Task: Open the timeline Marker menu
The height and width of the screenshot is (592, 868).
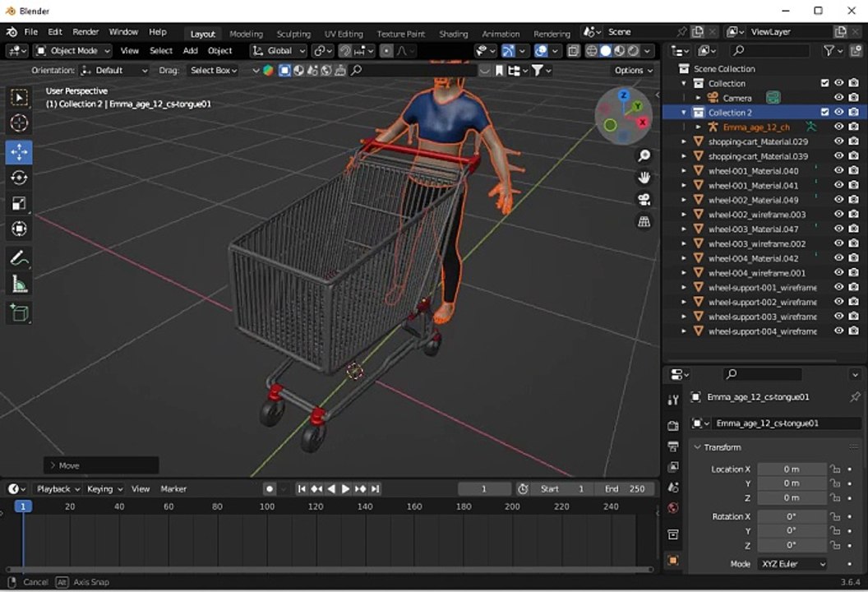Action: 173,489
